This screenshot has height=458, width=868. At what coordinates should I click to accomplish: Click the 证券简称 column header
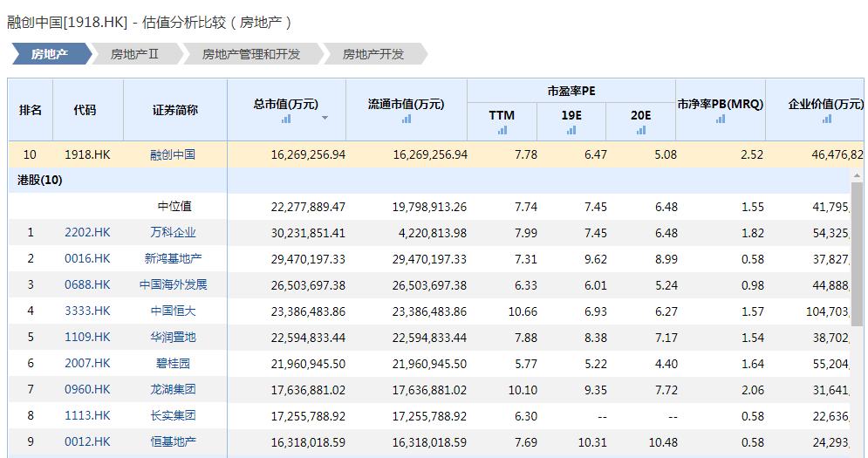pyautogui.click(x=175, y=110)
